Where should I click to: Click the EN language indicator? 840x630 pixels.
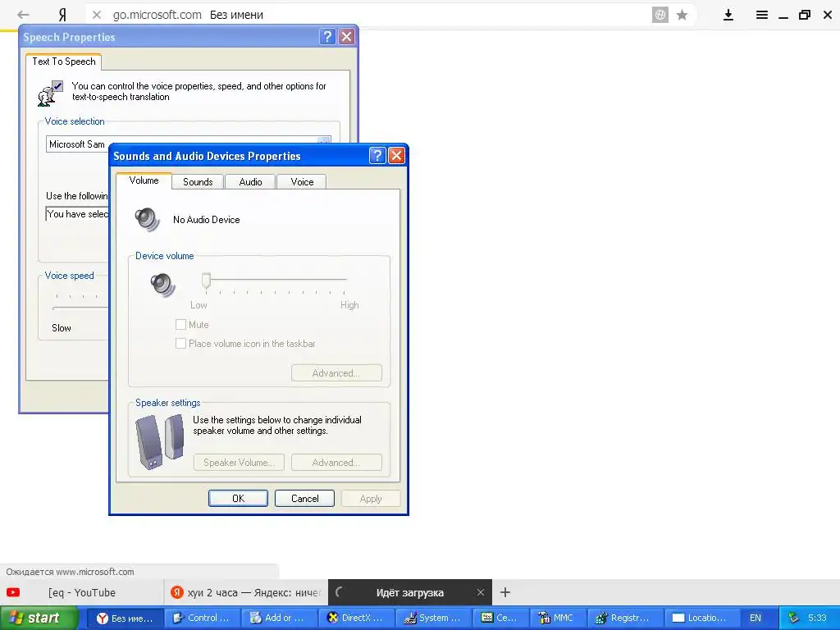(756, 618)
